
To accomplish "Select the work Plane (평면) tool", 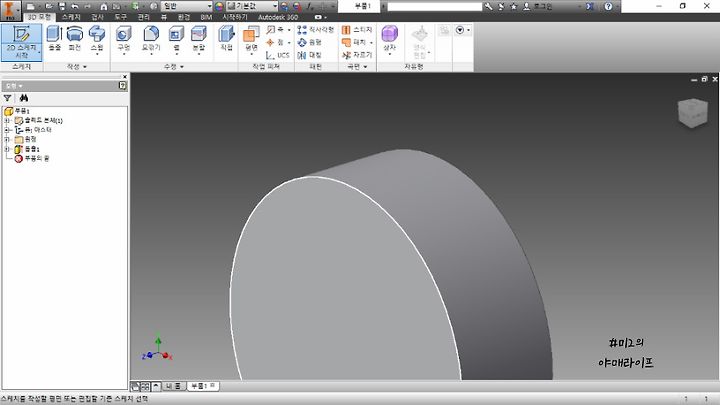I will coord(251,39).
